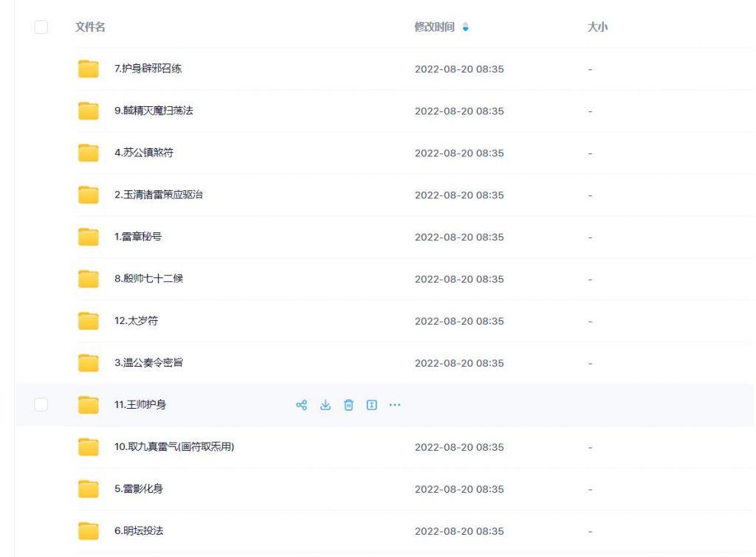Open the 9.馘精灭魔扫荡法 folder name

tap(154, 111)
